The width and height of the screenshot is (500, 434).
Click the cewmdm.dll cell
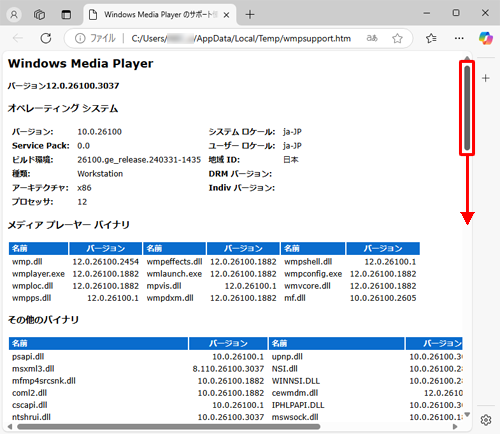295,392
